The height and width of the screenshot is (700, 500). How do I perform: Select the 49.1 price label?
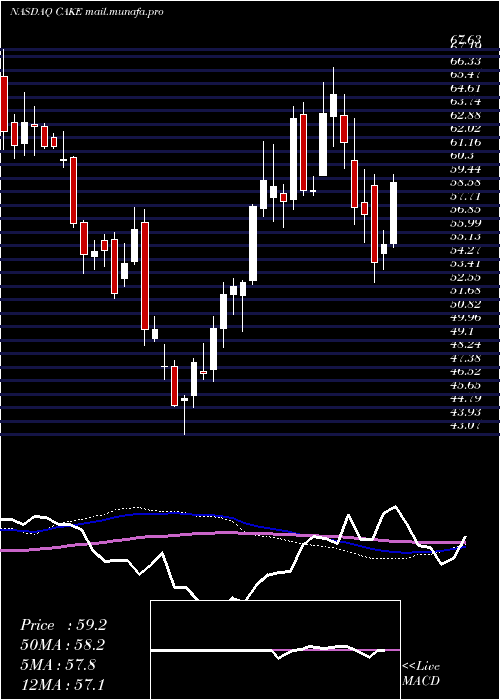point(462,331)
